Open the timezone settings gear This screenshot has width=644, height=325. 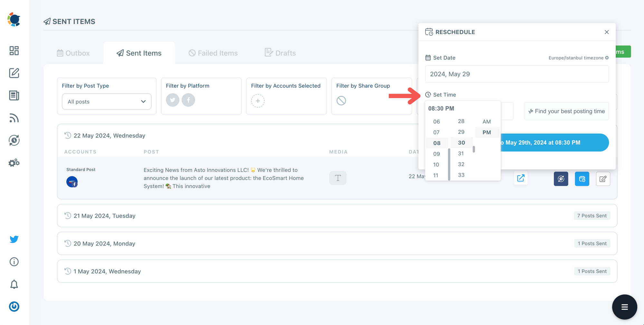(x=607, y=58)
